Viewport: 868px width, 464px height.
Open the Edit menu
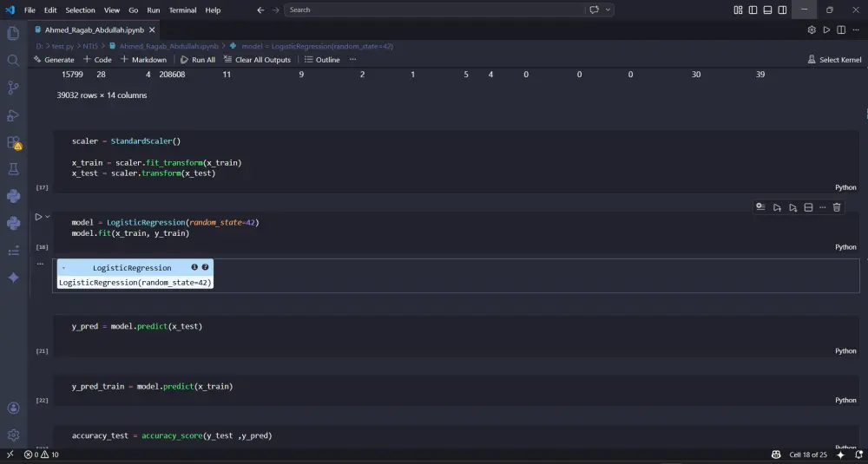point(50,10)
